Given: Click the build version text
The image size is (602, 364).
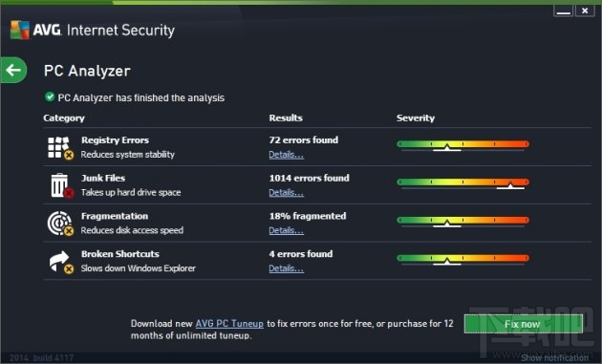Looking at the screenshot, I should [x=41, y=358].
